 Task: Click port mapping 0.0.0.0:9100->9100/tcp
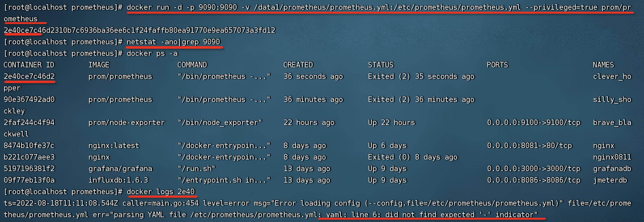click(534, 123)
